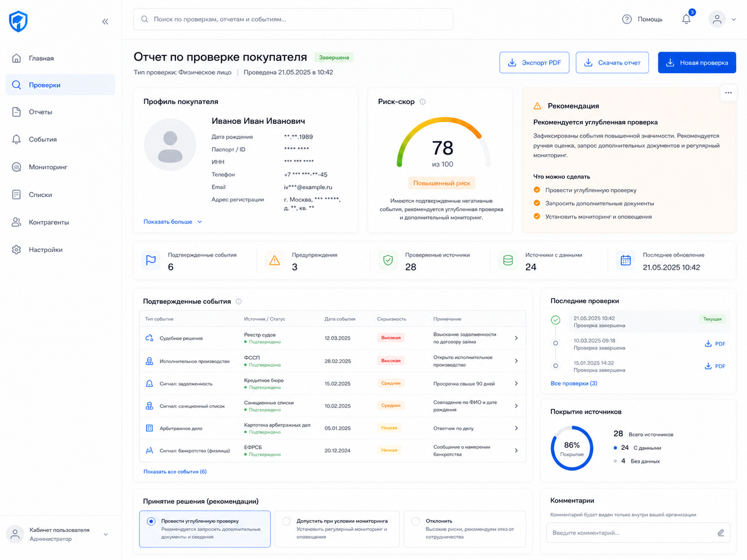Click the search magnifier icon

pos(145,19)
